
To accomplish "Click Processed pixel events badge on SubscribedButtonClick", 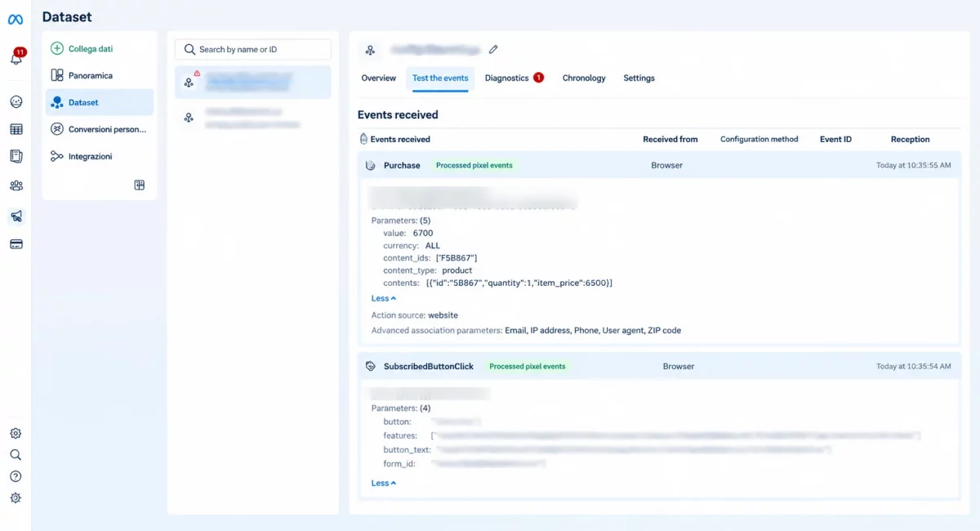I will 528,366.
